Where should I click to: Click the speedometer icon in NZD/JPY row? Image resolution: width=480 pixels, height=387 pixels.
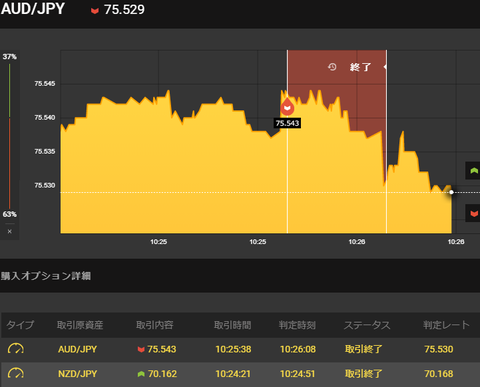coord(16,373)
